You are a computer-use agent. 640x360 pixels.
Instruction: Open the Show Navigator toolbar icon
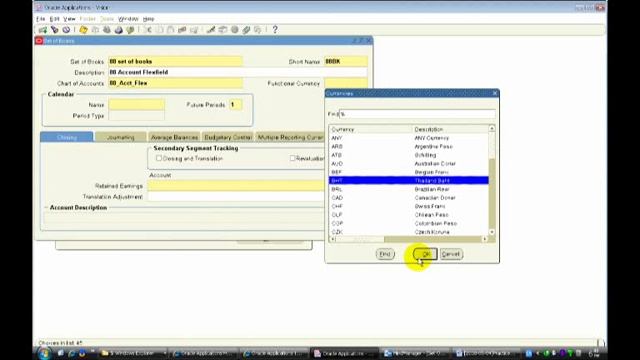[66, 30]
